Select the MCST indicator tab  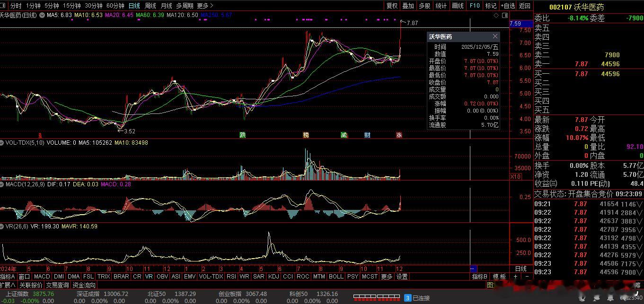tap(370, 277)
